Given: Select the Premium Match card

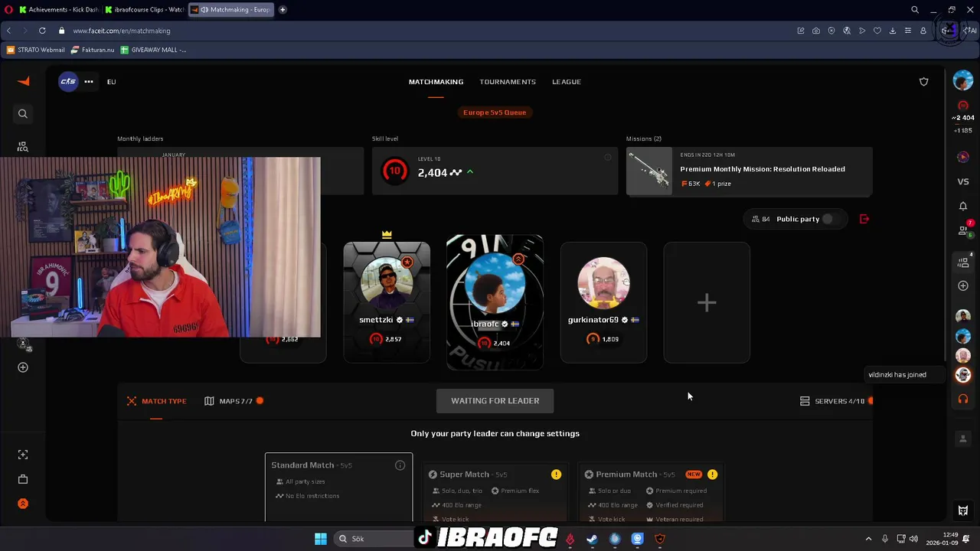Looking at the screenshot, I should click(x=652, y=492).
